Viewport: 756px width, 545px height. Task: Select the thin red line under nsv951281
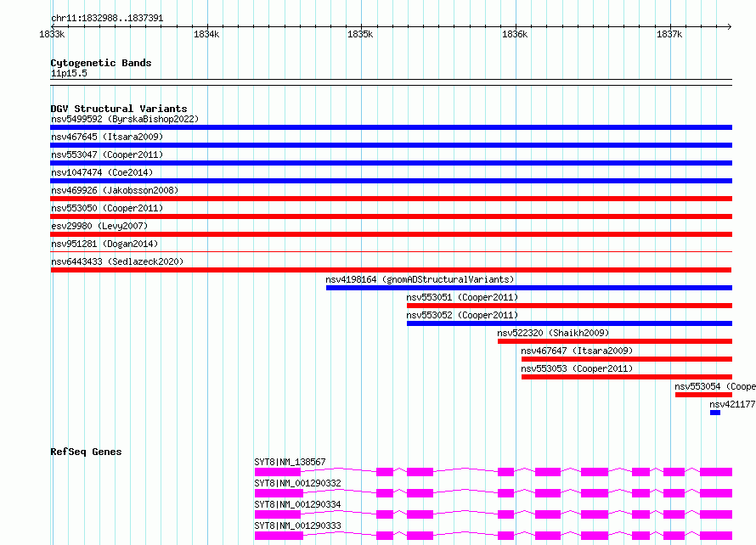point(391,251)
